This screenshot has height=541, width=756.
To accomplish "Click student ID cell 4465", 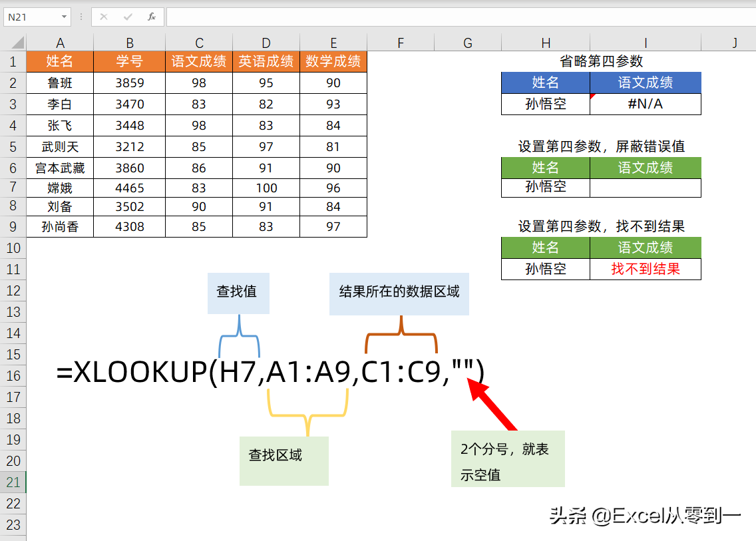I will [x=129, y=188].
